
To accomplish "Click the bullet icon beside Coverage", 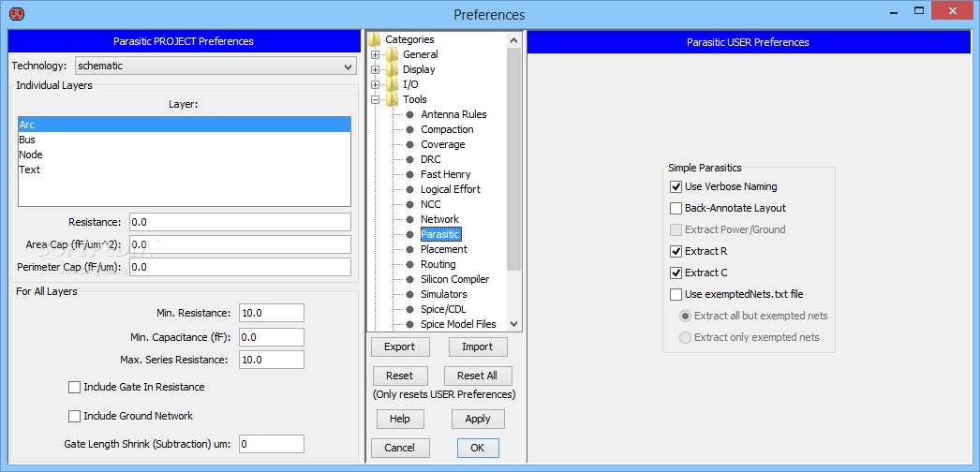I will pos(410,144).
